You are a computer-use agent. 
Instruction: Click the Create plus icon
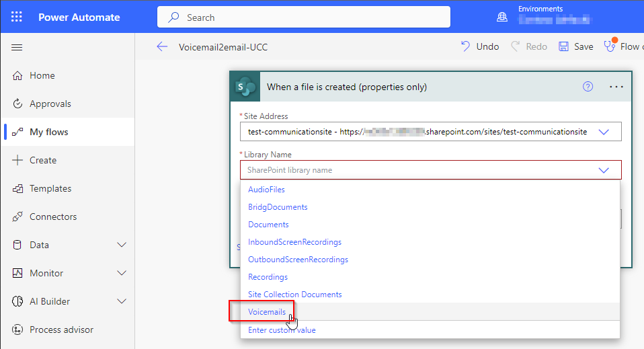(17, 160)
